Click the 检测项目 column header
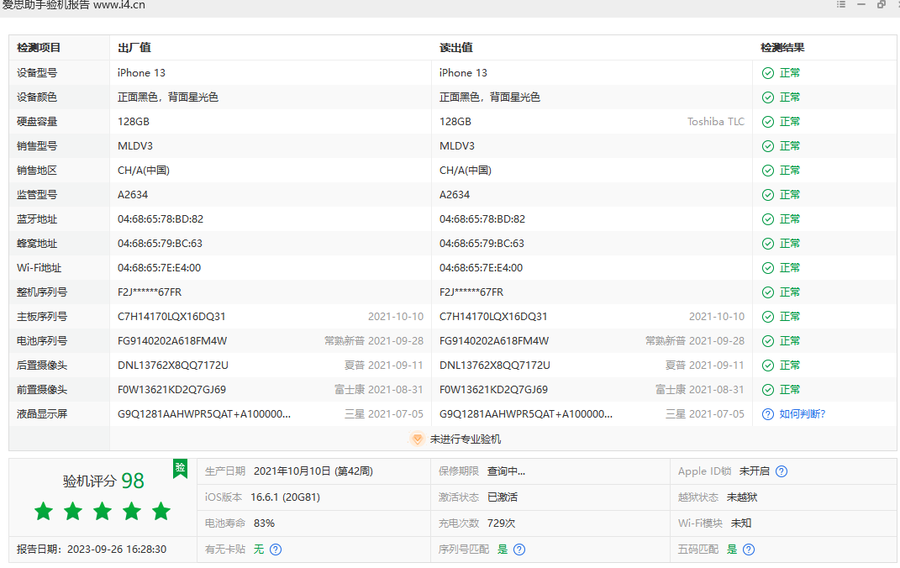This screenshot has height=568, width=900. (38, 48)
